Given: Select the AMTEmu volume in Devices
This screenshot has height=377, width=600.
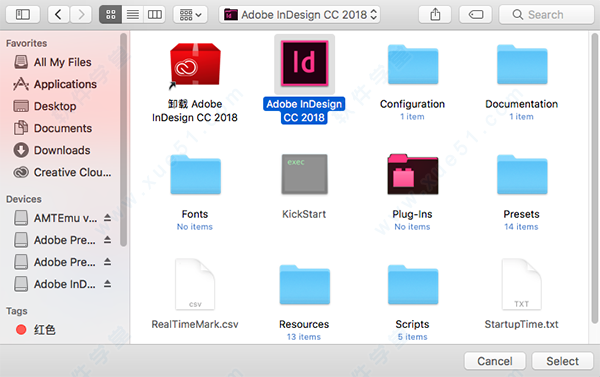Looking at the screenshot, I should (55, 218).
